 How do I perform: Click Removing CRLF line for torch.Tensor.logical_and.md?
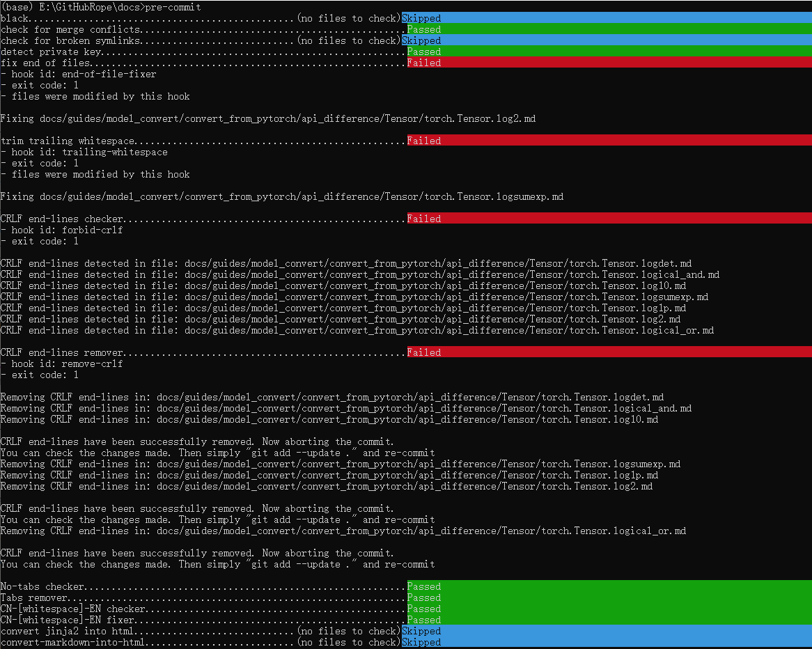pos(346,408)
